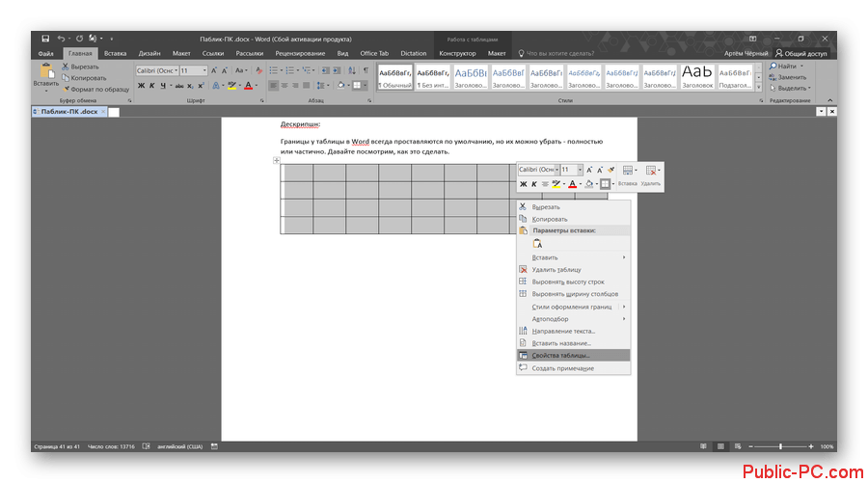Viewport: 868px width, 483px height.
Task: Toggle Bold (Ж) in the ribbon
Action: [141, 86]
